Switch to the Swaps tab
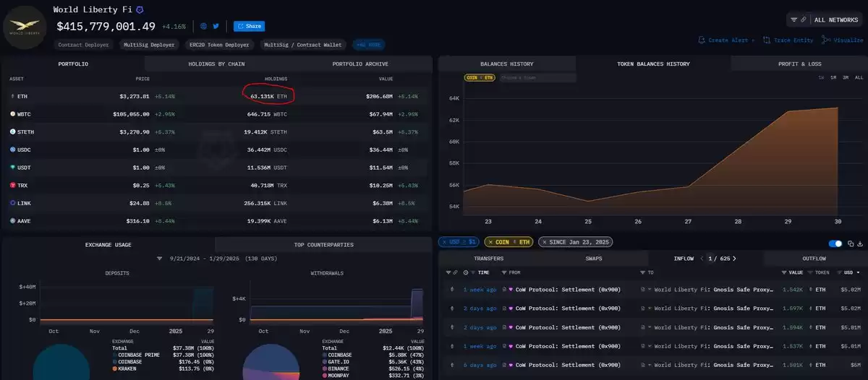The width and height of the screenshot is (868, 380). pos(592,258)
